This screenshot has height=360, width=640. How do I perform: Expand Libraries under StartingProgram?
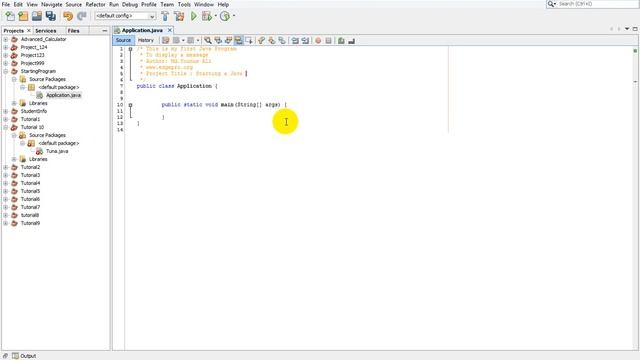point(14,103)
